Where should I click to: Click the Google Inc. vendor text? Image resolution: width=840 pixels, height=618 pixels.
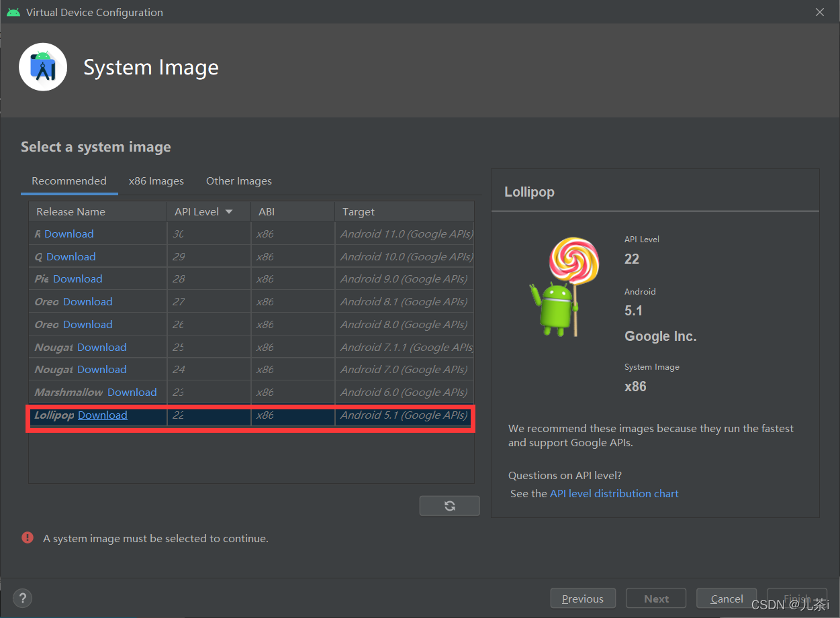coord(661,337)
